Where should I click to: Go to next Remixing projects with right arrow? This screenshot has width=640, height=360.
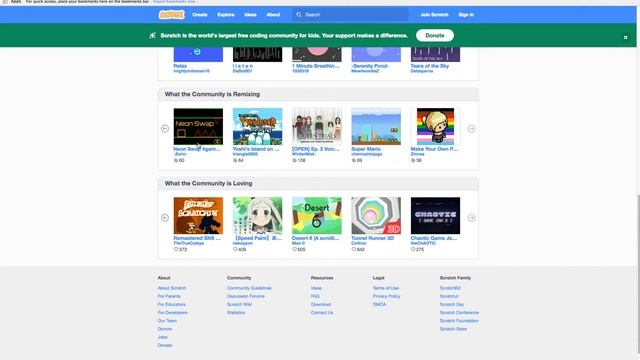(x=471, y=129)
